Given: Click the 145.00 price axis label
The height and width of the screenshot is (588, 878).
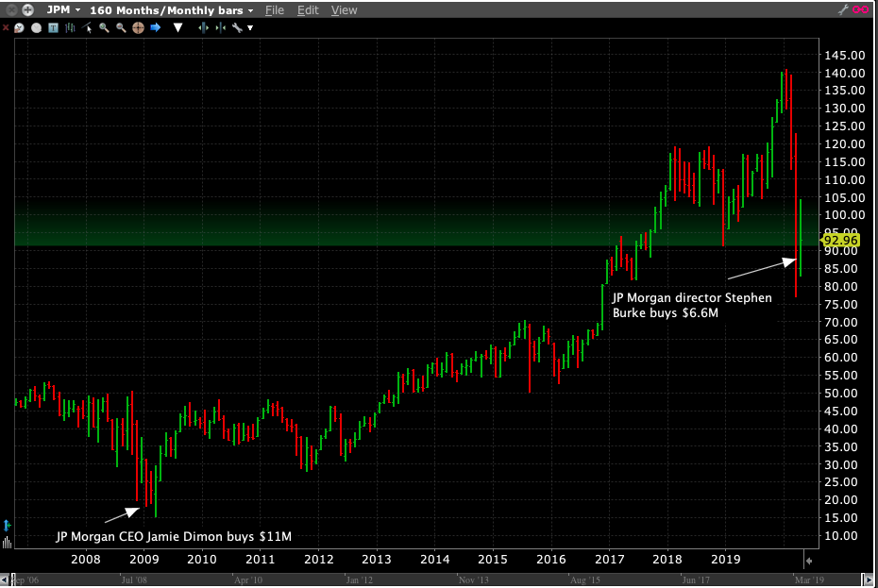Looking at the screenshot, I should click(844, 55).
